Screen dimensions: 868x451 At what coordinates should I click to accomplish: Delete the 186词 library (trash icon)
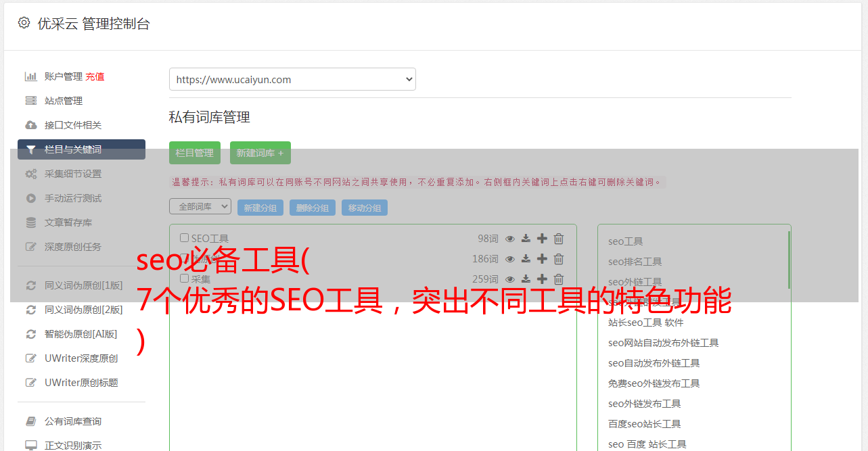pyautogui.click(x=559, y=259)
